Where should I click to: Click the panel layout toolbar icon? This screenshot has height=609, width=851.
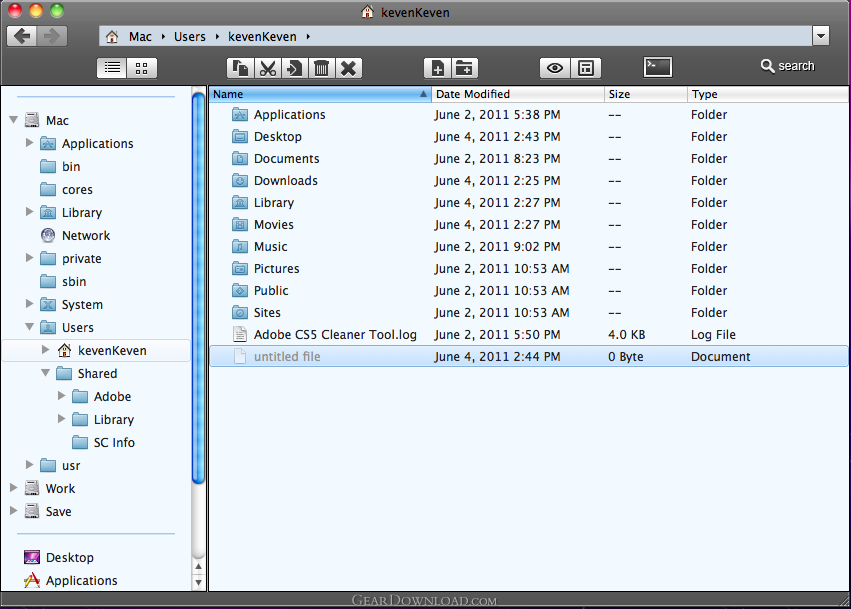tap(586, 68)
